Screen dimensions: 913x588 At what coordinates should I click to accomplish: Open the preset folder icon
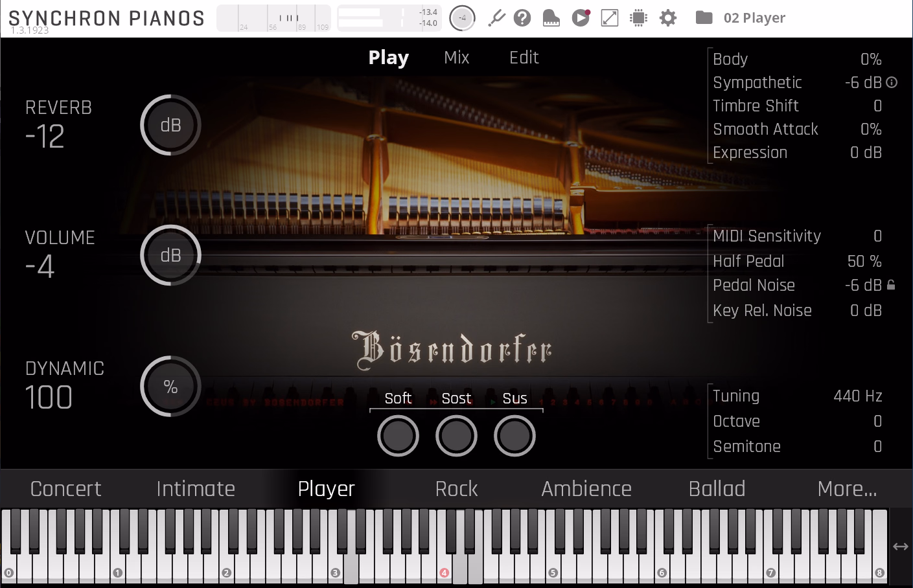[x=704, y=17]
